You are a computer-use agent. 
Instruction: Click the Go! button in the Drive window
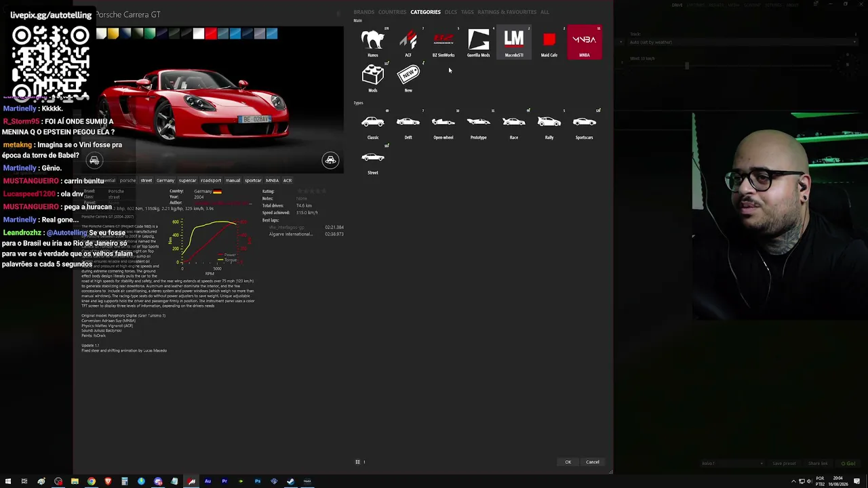(848, 464)
